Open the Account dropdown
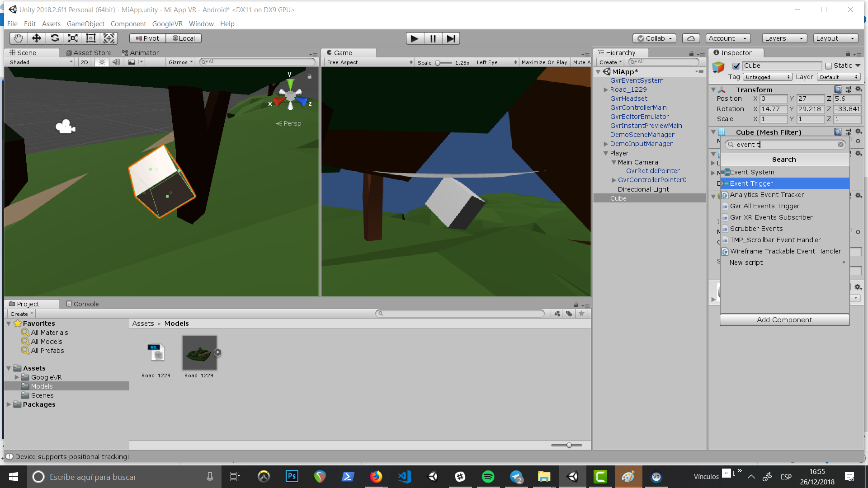 coord(728,38)
